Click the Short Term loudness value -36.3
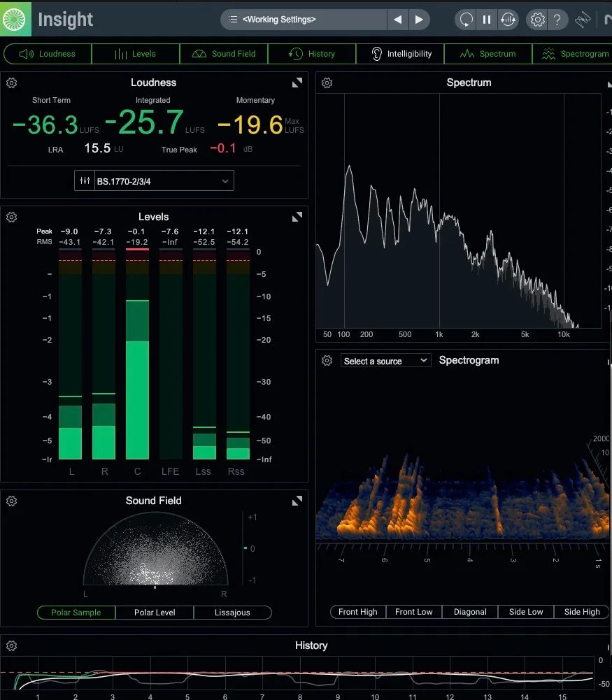 coord(45,124)
